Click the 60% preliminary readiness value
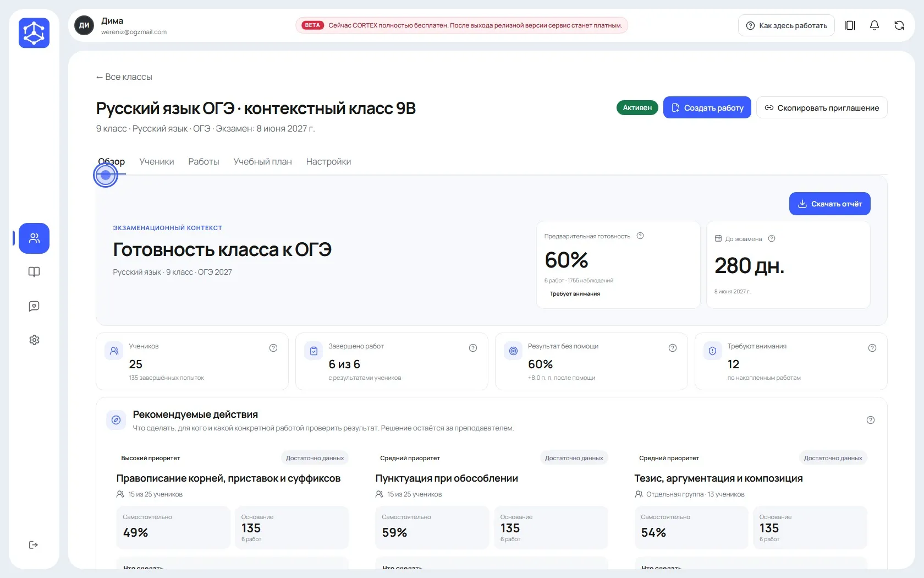Image resolution: width=924 pixels, height=578 pixels. point(566,260)
